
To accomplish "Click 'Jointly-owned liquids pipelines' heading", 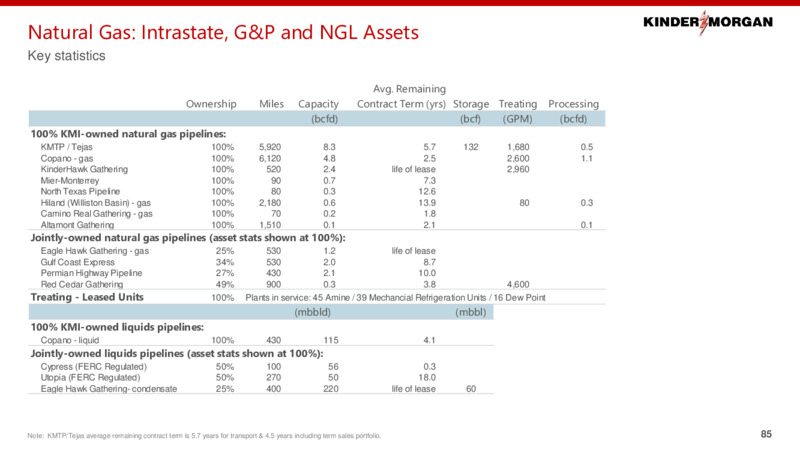I will click(177, 354).
